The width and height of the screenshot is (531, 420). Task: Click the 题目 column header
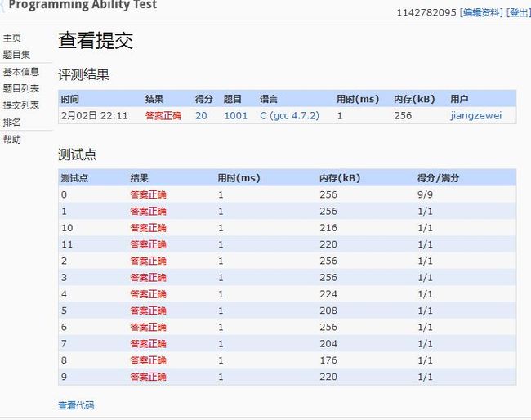point(233,99)
